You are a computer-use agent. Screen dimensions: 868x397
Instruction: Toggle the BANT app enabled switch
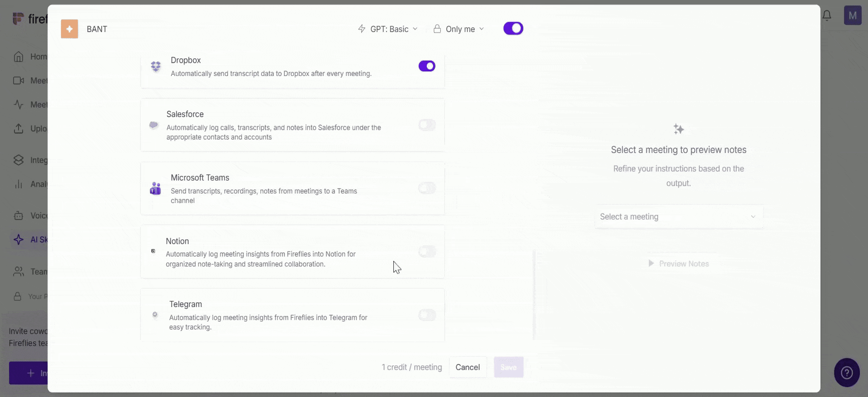(513, 28)
